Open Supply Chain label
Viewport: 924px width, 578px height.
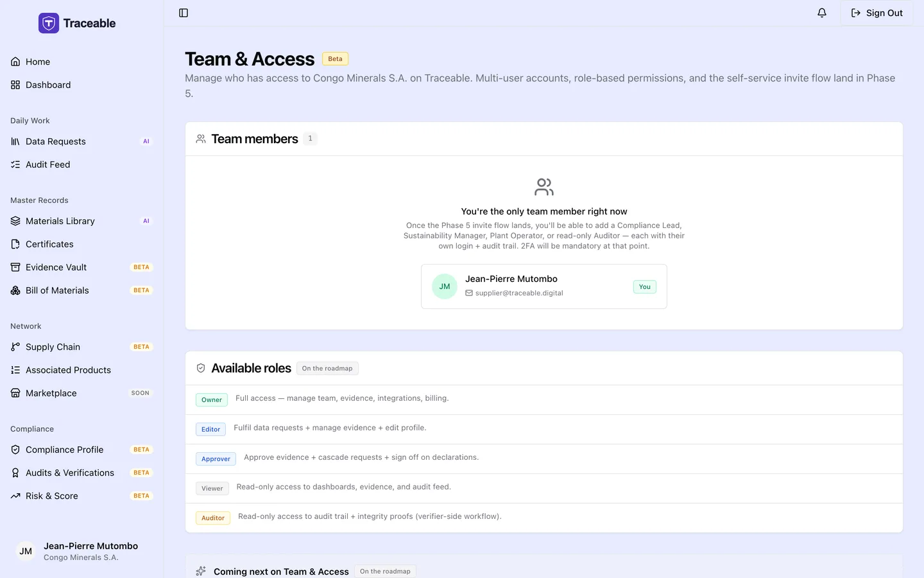tap(53, 347)
